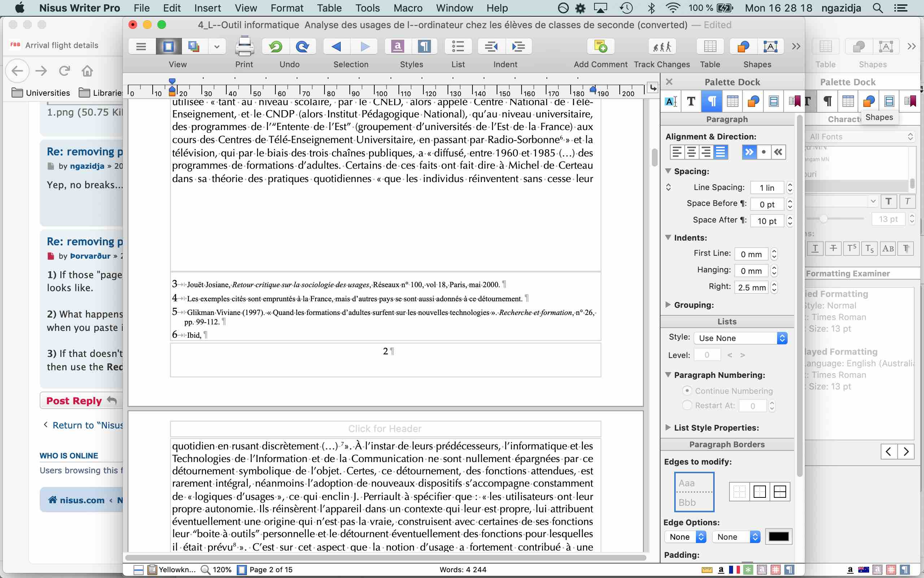The image size is (924, 578).
Task: Open Character palette group in front dock
Action: click(x=691, y=101)
